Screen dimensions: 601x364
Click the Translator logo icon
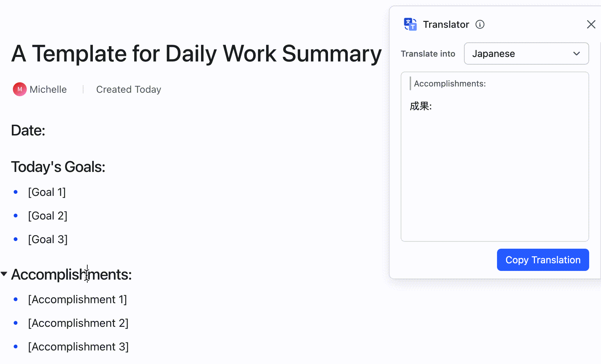coord(410,24)
